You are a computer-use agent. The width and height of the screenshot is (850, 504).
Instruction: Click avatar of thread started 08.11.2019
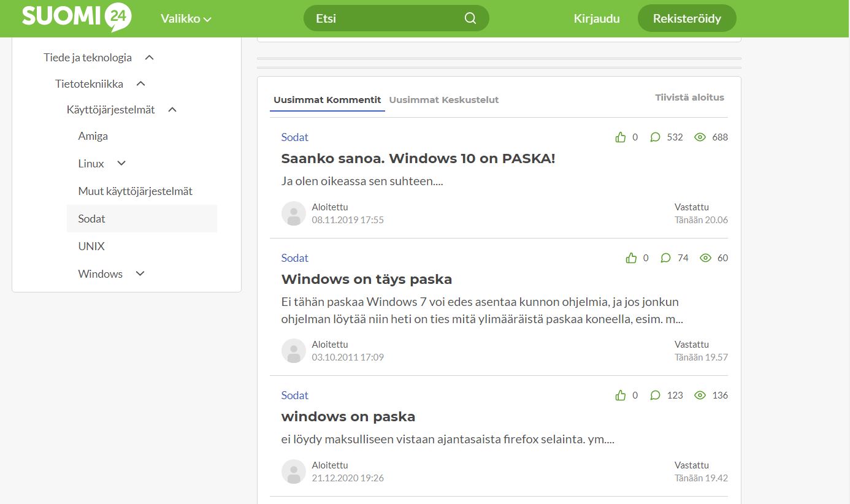click(x=294, y=213)
